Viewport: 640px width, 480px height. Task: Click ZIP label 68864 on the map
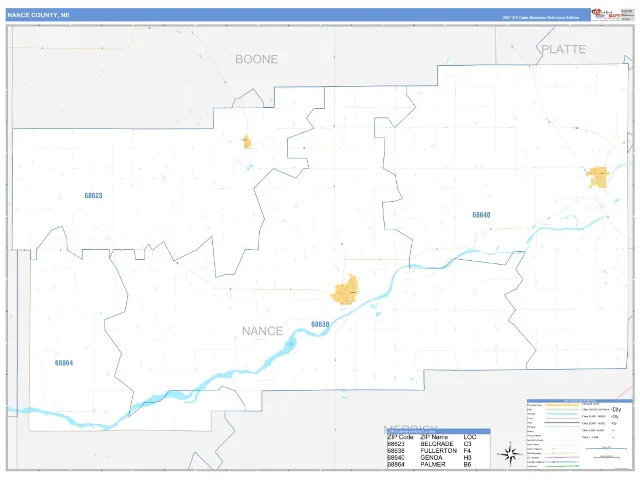tap(64, 363)
